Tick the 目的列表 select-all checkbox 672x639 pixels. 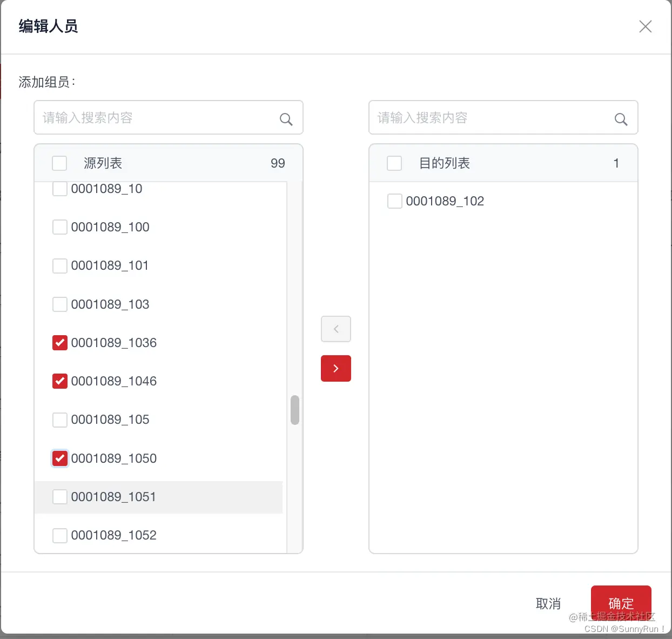pyautogui.click(x=394, y=163)
